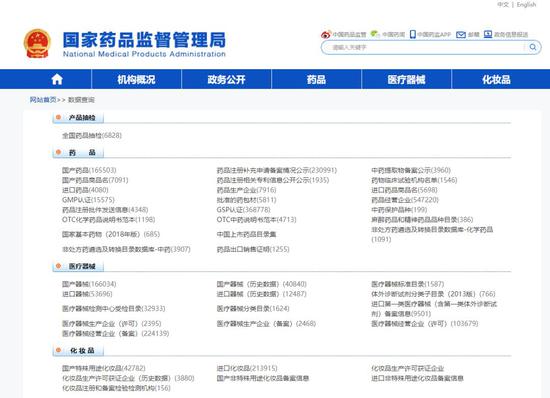Open 非处方药遴选及转换目录数据库-中药(3907) link
Screen dimensions: 550x398
click(x=126, y=249)
